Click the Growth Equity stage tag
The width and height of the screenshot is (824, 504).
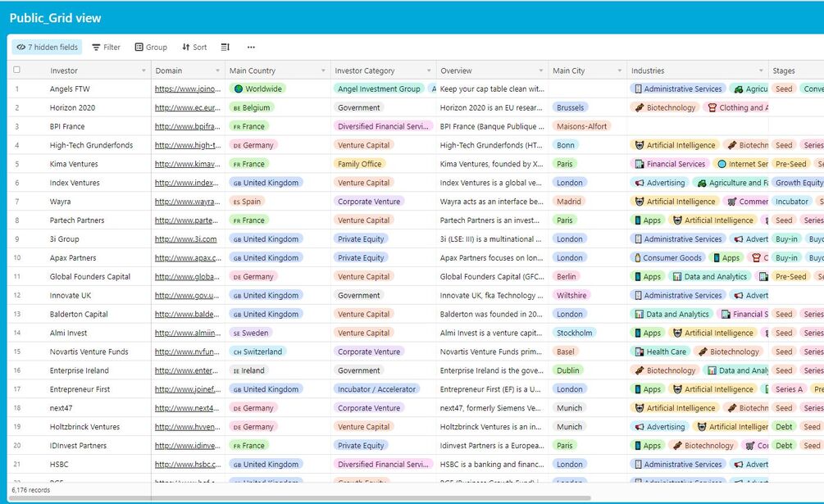[x=799, y=183]
